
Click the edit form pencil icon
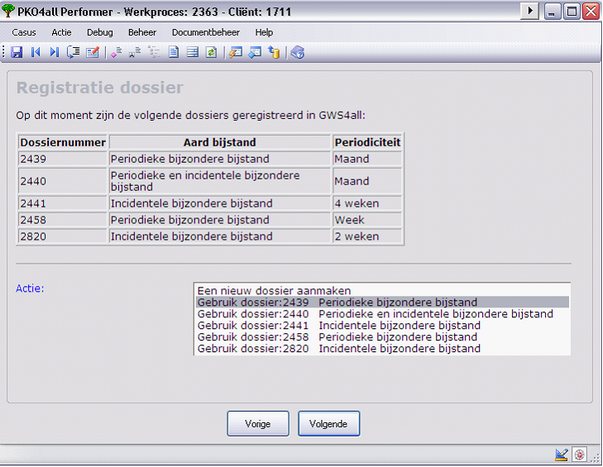(93, 52)
